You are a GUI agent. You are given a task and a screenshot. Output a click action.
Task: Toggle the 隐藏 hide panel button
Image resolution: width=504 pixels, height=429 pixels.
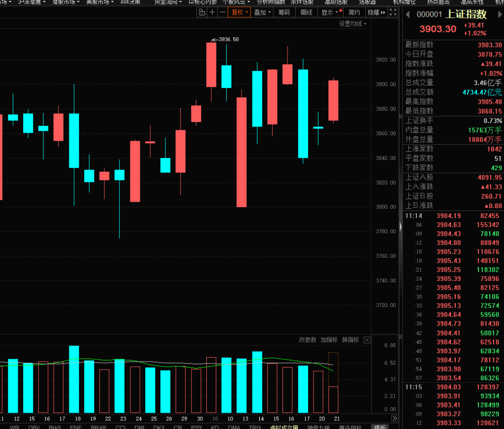377,12
